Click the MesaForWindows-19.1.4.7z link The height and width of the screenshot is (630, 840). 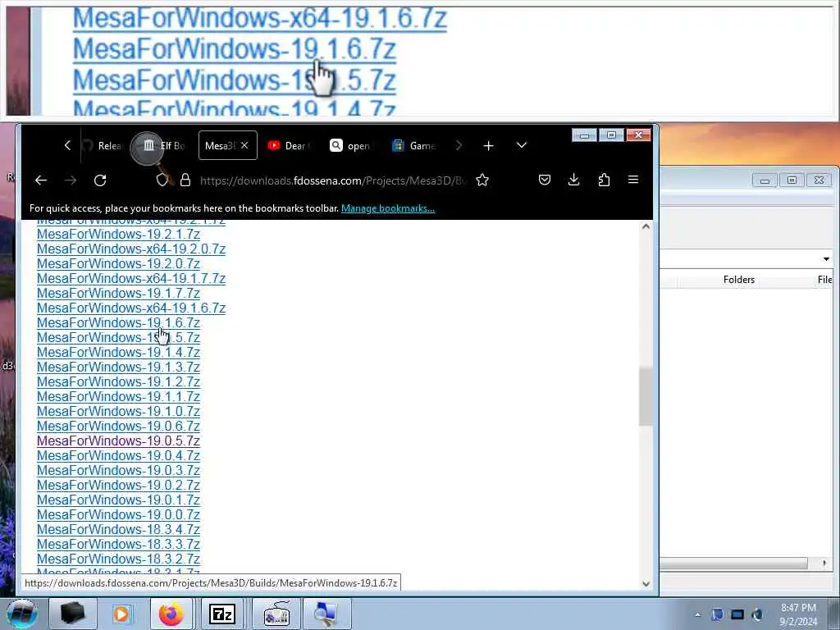click(118, 353)
